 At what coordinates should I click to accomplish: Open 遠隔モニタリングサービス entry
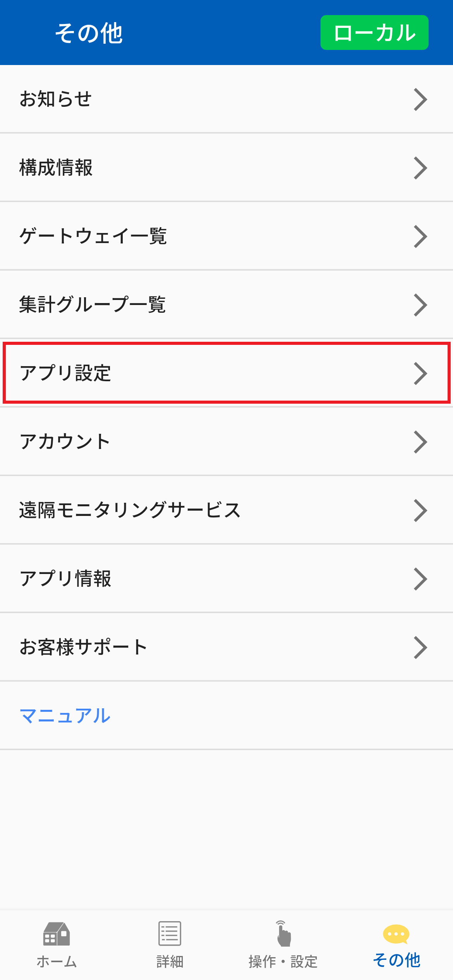[x=130, y=510]
